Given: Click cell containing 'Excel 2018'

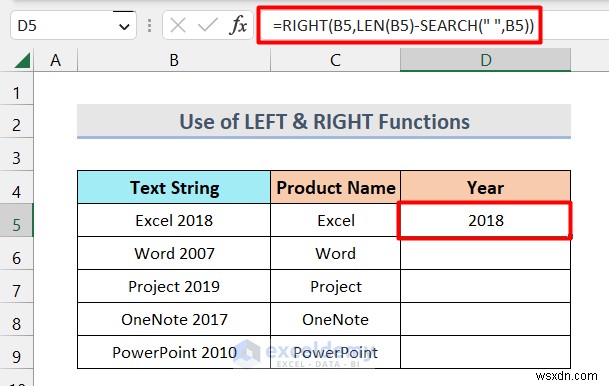Looking at the screenshot, I should coord(174,220).
